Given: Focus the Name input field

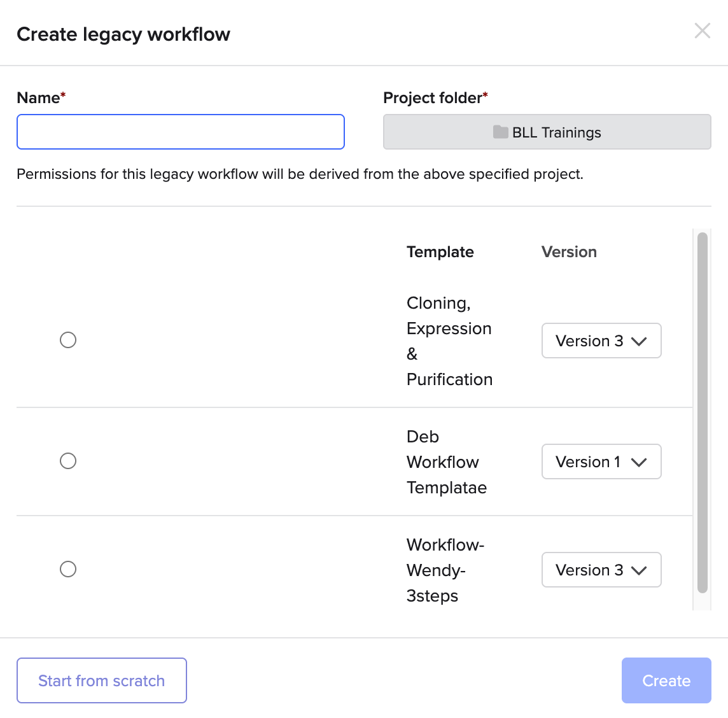Looking at the screenshot, I should [181, 132].
